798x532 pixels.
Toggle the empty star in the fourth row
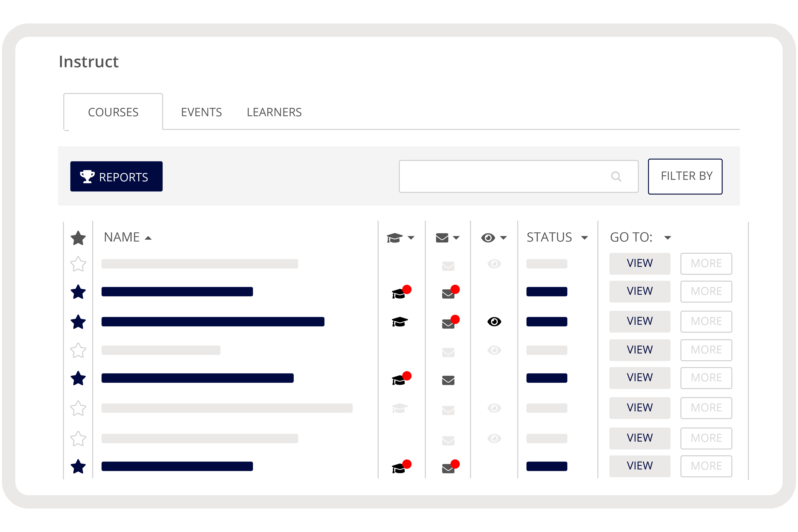coord(78,350)
